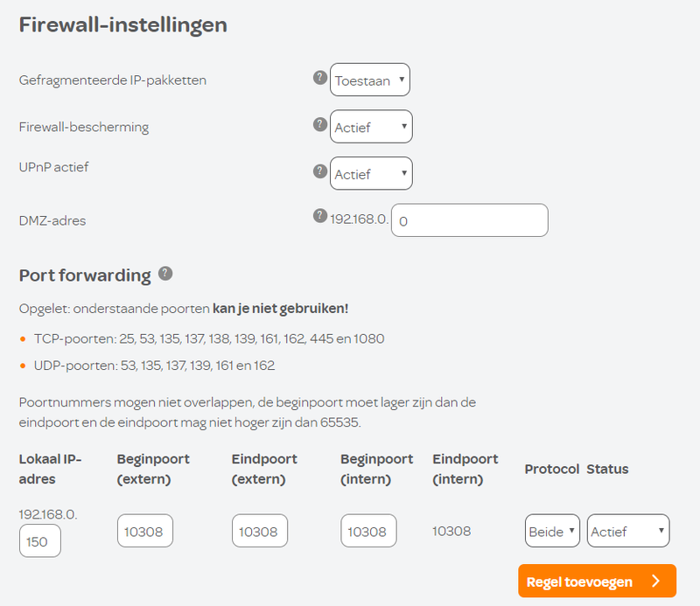Click help icon beside DMZ-adres
Viewport: 700px width, 606px height.
point(319,216)
